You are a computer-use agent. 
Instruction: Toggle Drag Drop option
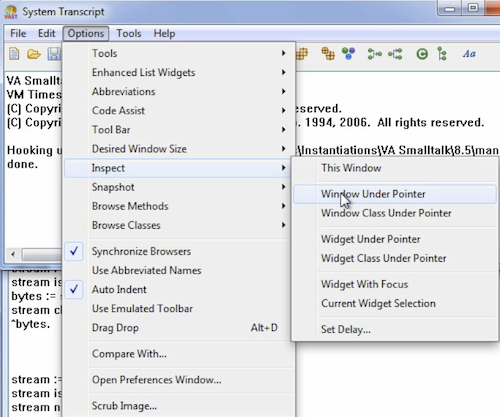pyautogui.click(x=178, y=328)
